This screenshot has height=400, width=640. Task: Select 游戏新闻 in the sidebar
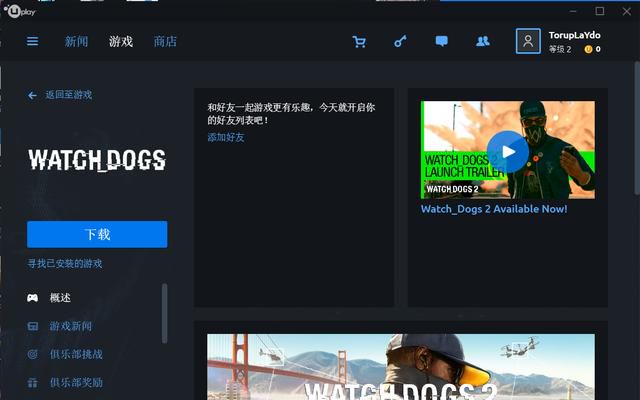click(x=71, y=326)
